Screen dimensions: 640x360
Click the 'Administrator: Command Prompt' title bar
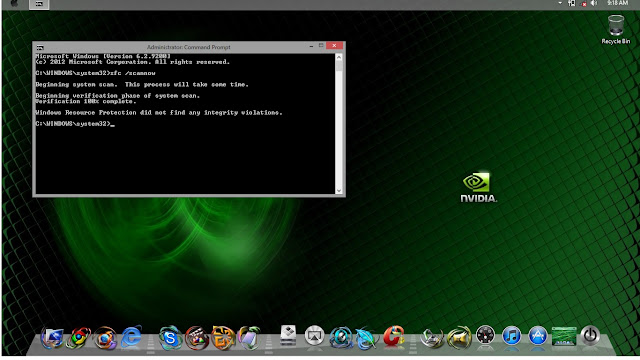pos(189,47)
